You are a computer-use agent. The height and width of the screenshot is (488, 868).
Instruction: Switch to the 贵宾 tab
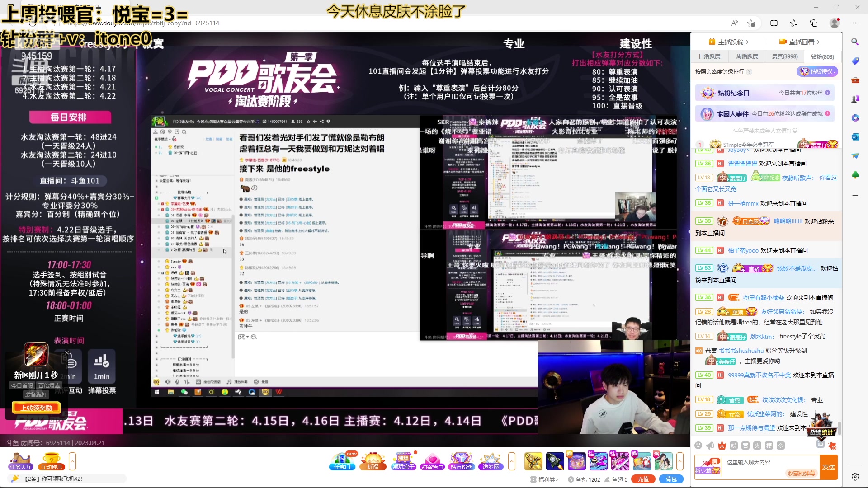click(784, 56)
